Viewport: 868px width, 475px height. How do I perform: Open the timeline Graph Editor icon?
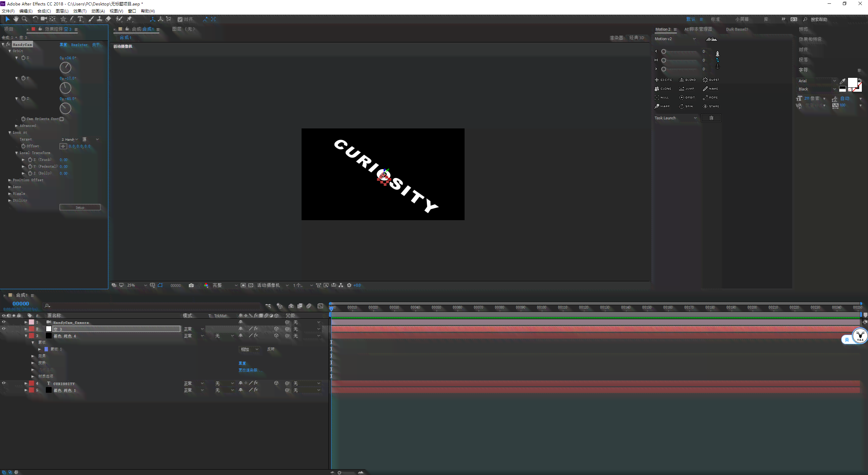(320, 306)
